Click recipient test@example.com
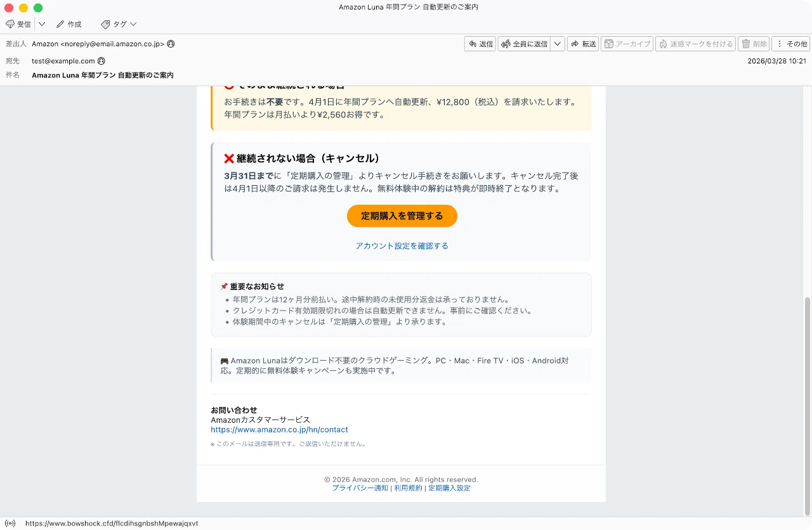The image size is (812, 530). point(63,61)
